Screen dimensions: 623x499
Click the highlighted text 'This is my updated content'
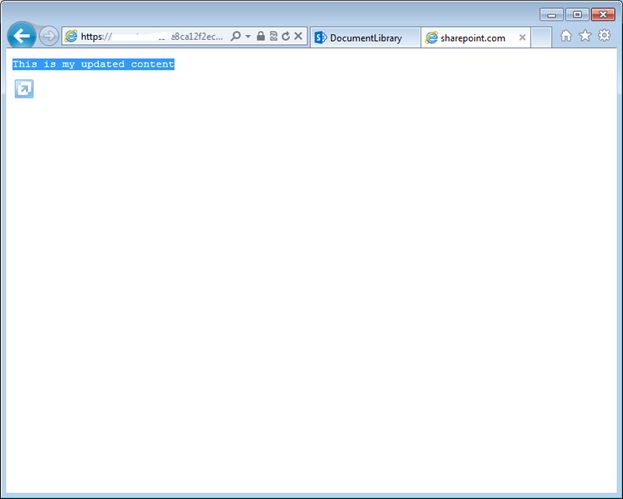pyautogui.click(x=93, y=64)
